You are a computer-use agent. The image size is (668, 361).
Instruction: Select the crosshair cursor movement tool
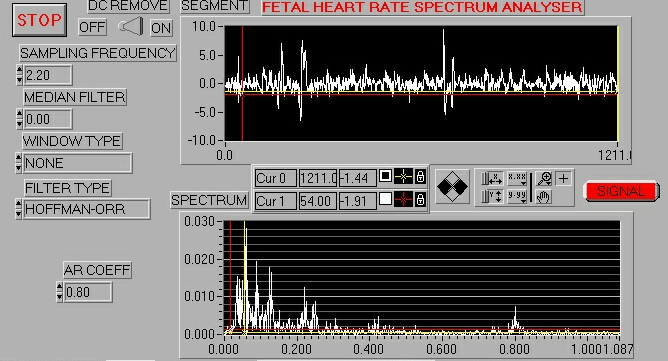[x=563, y=179]
